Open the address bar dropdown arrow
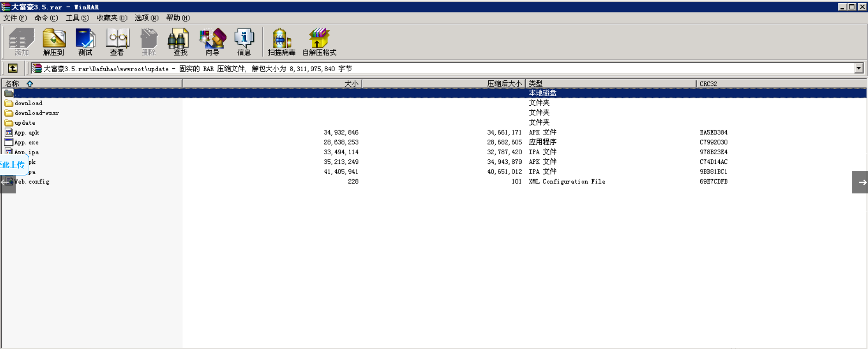 click(x=859, y=68)
